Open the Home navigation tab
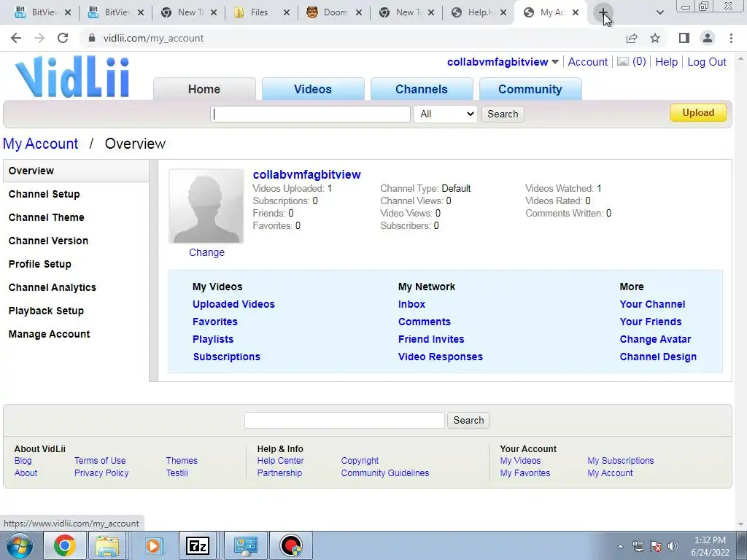The height and width of the screenshot is (560, 747). click(204, 89)
